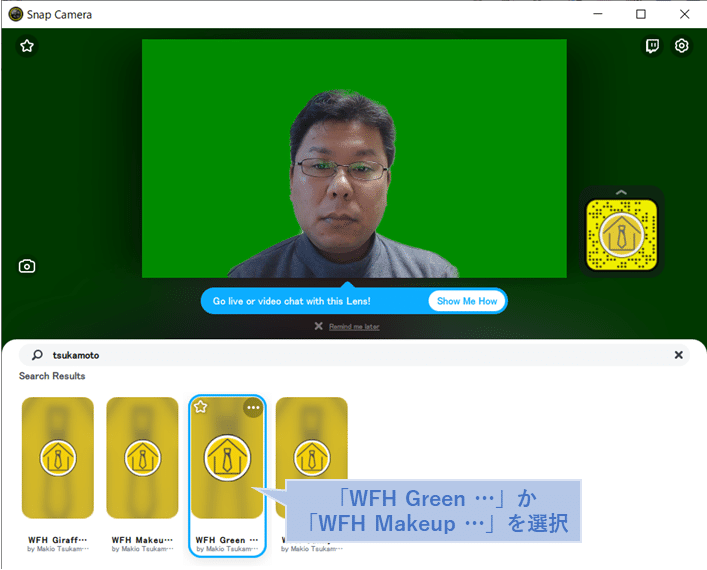Click the camera preview video area
The width and height of the screenshot is (707, 570).
pyautogui.click(x=354, y=158)
